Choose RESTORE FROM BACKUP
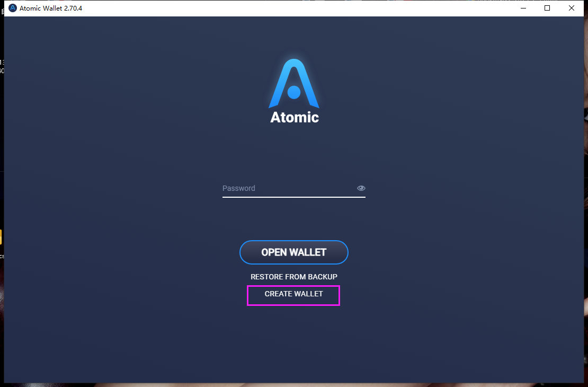This screenshot has height=387, width=588. click(294, 277)
